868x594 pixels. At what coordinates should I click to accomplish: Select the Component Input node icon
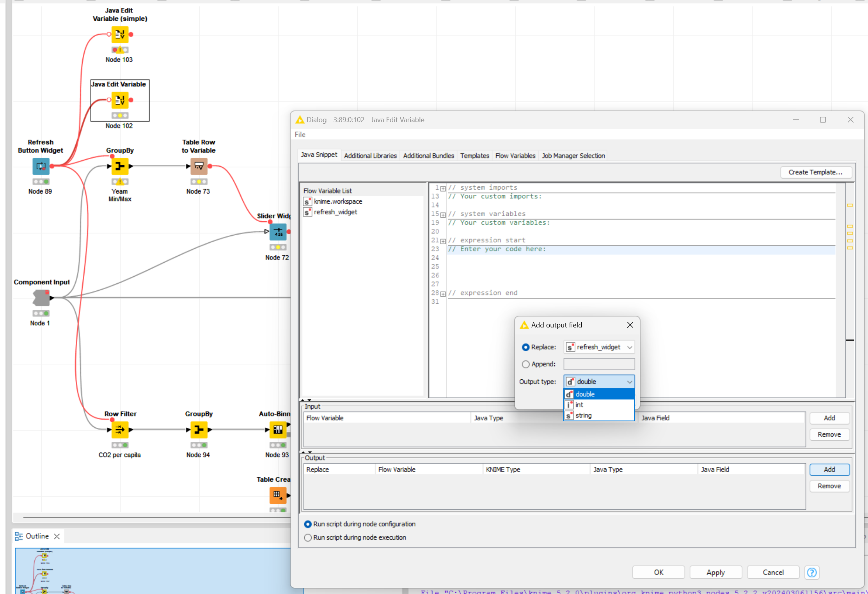click(41, 298)
